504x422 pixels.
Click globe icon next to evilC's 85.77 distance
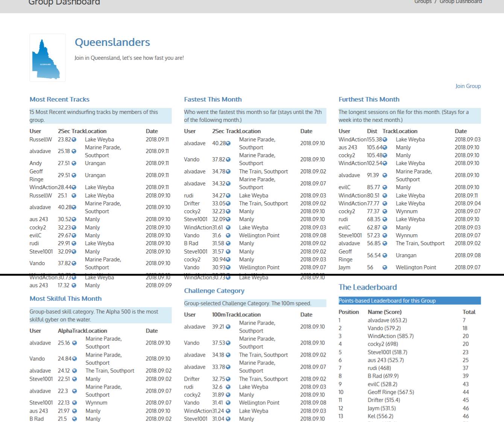click(385, 187)
